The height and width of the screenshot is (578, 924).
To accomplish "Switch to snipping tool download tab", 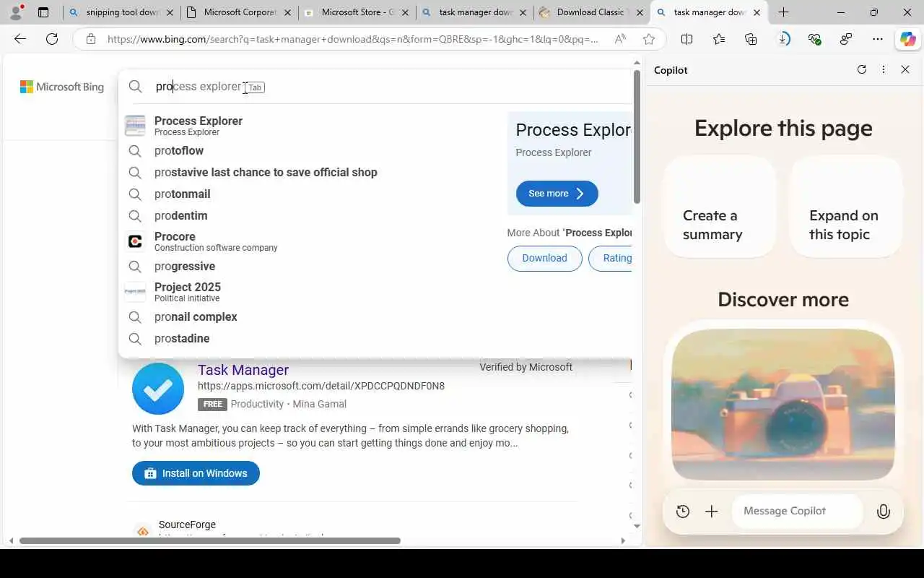I will (121, 12).
